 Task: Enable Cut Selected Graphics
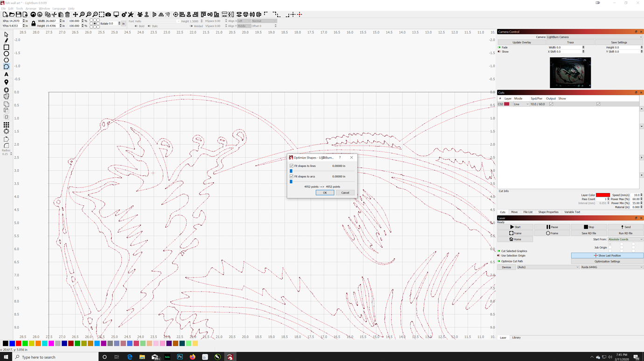(499, 251)
